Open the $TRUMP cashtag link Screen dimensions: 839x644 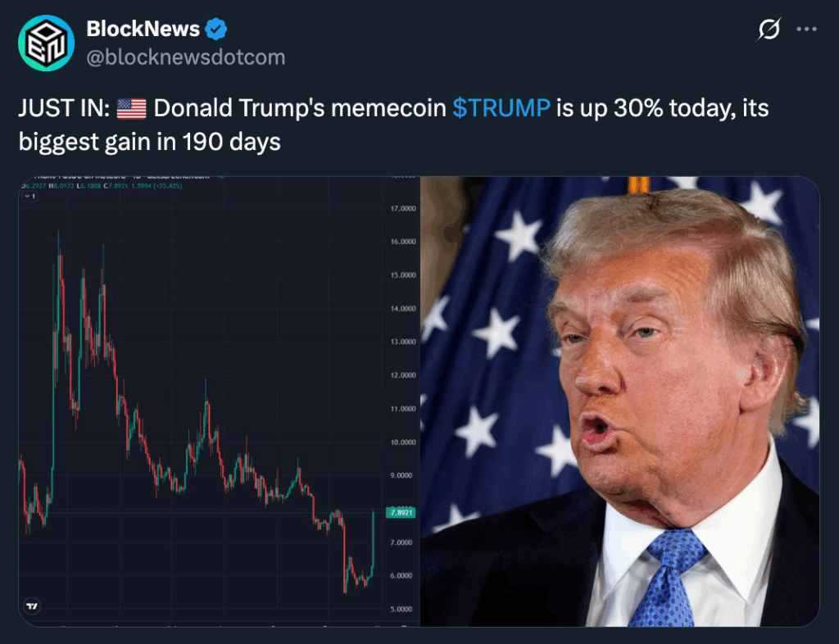click(x=501, y=108)
